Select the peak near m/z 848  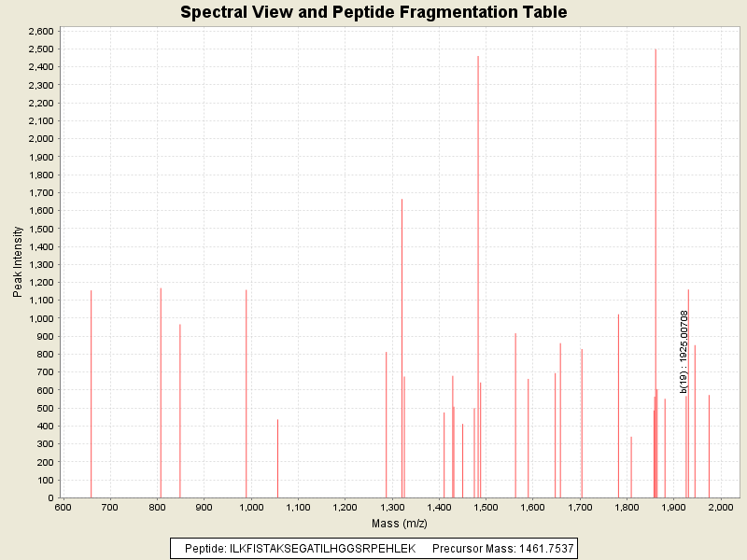click(x=180, y=411)
